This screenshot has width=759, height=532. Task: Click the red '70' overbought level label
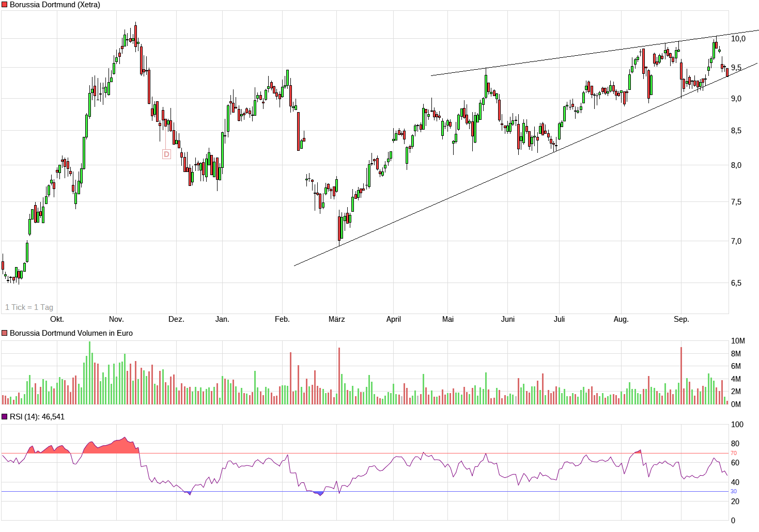click(x=734, y=453)
